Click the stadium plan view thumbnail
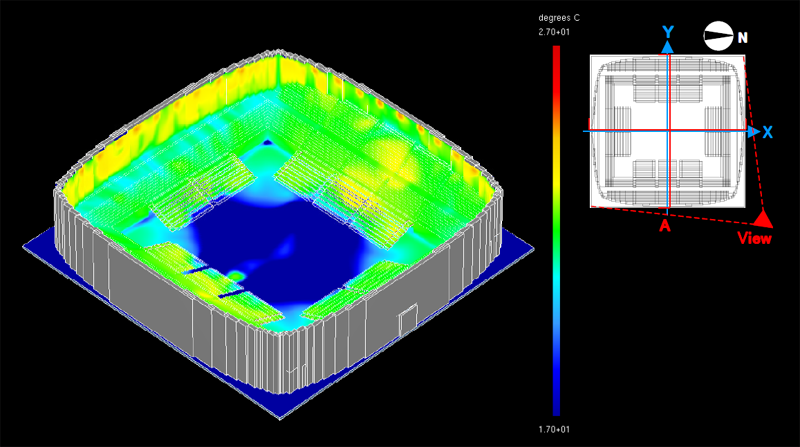800x447 pixels. click(x=667, y=131)
